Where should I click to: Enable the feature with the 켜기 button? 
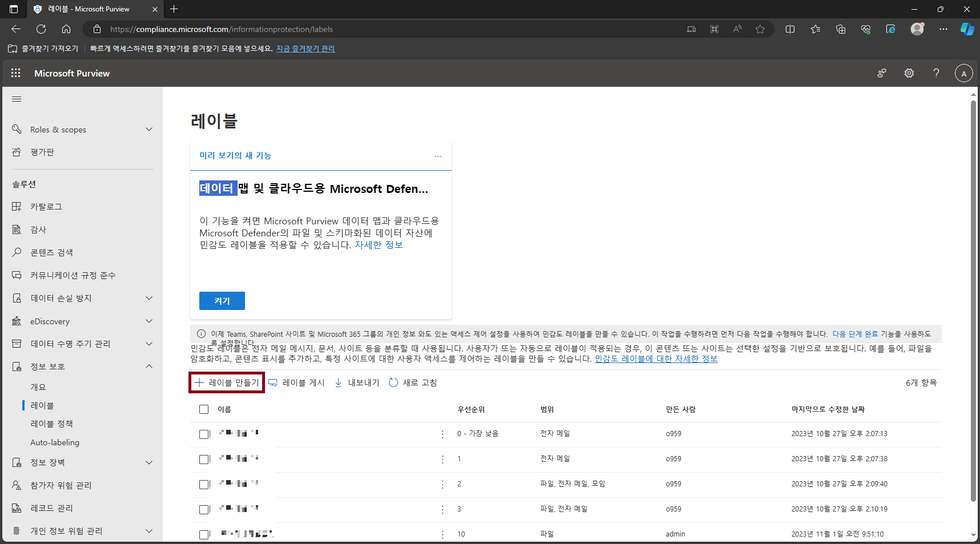[222, 301]
